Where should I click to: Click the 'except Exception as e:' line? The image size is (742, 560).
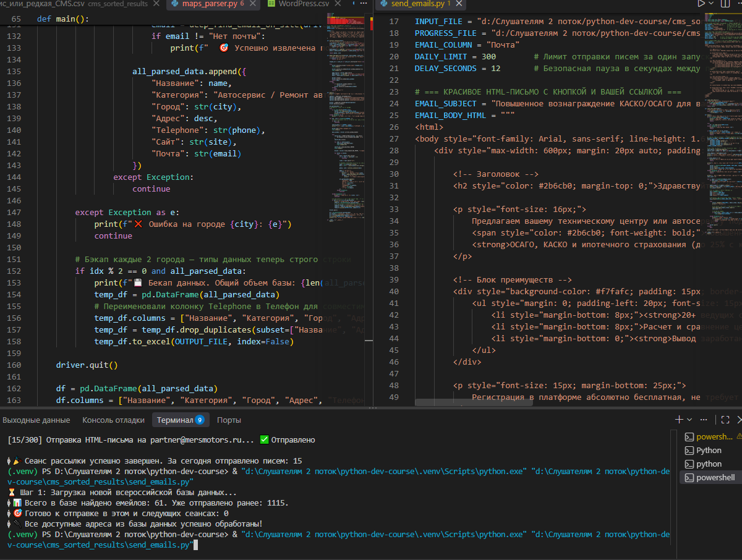coord(126,212)
